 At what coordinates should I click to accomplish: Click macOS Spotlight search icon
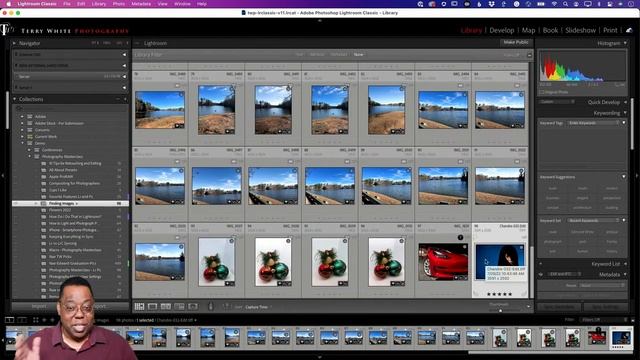click(x=565, y=4)
